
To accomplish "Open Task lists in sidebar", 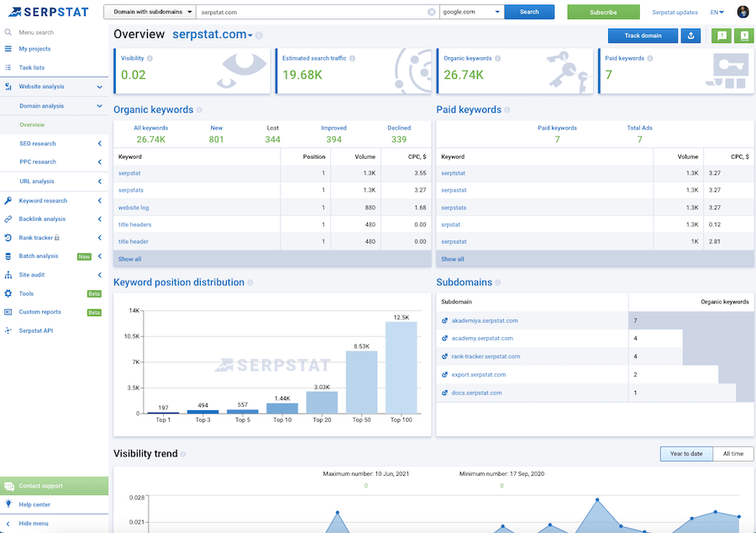I will point(32,67).
